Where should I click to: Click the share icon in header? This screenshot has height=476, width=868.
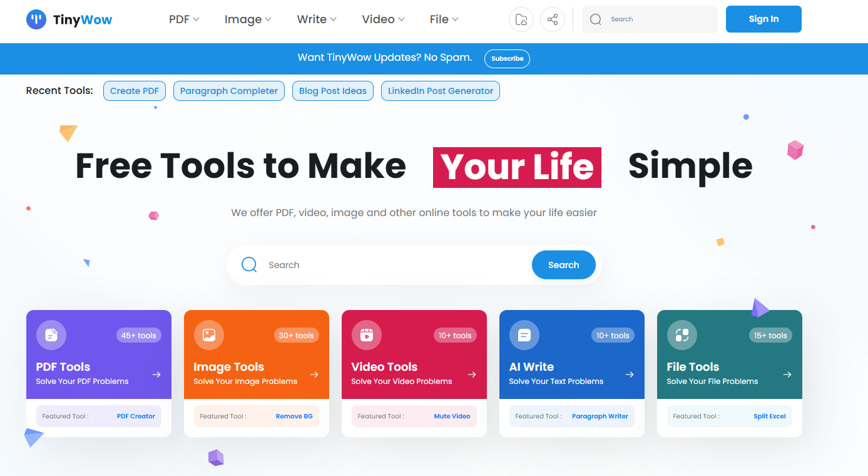pyautogui.click(x=553, y=19)
